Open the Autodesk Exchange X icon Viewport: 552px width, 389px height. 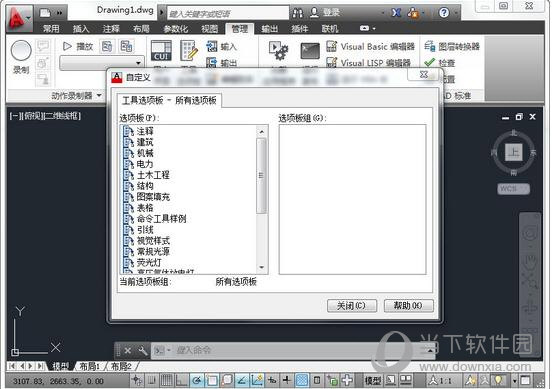click(x=396, y=13)
